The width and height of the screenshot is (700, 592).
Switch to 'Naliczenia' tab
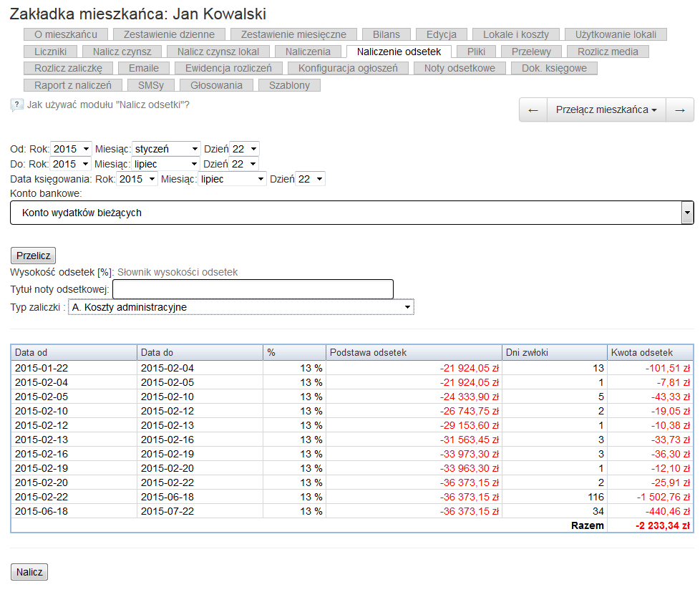pos(308,52)
